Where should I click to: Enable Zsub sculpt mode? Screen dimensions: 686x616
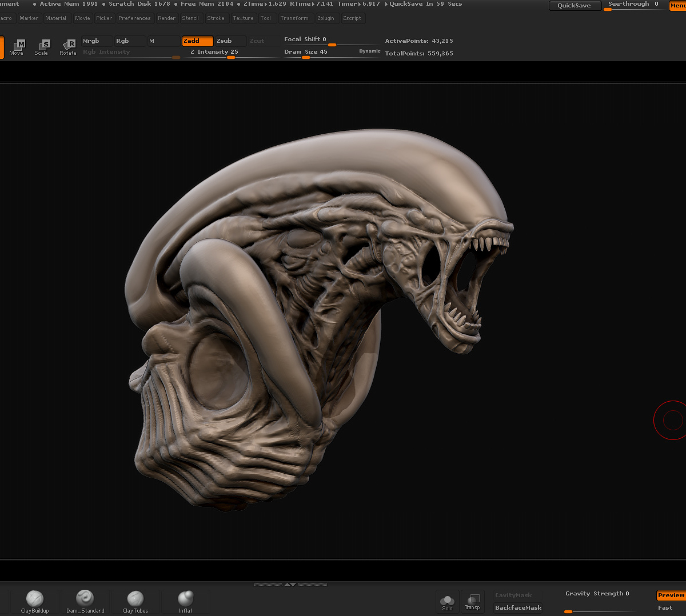point(231,41)
